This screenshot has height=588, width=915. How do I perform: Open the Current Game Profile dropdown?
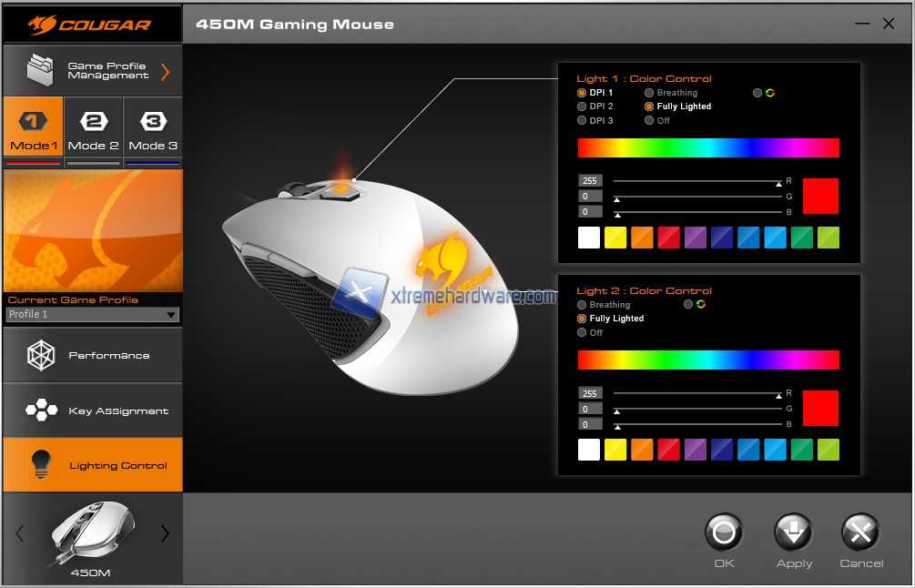click(92, 315)
